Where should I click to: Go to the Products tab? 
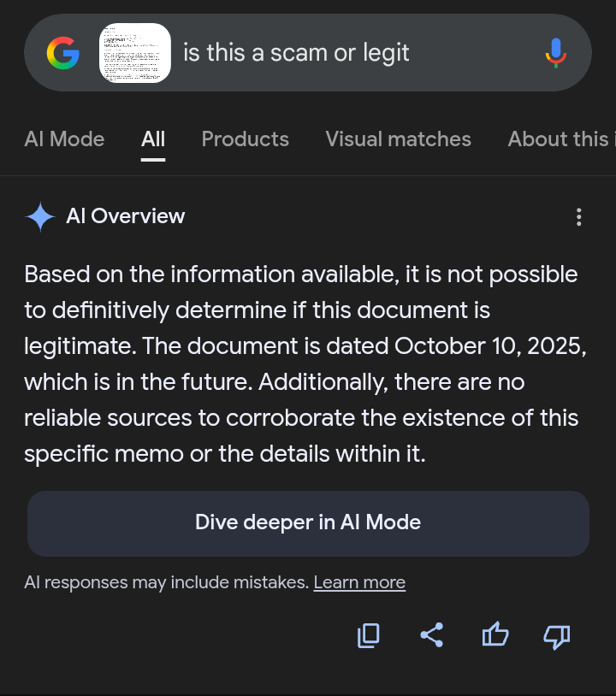[x=245, y=139]
